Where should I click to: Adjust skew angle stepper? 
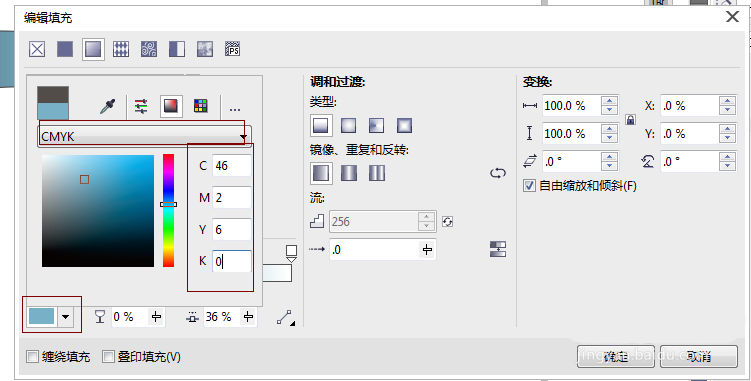[x=609, y=162]
